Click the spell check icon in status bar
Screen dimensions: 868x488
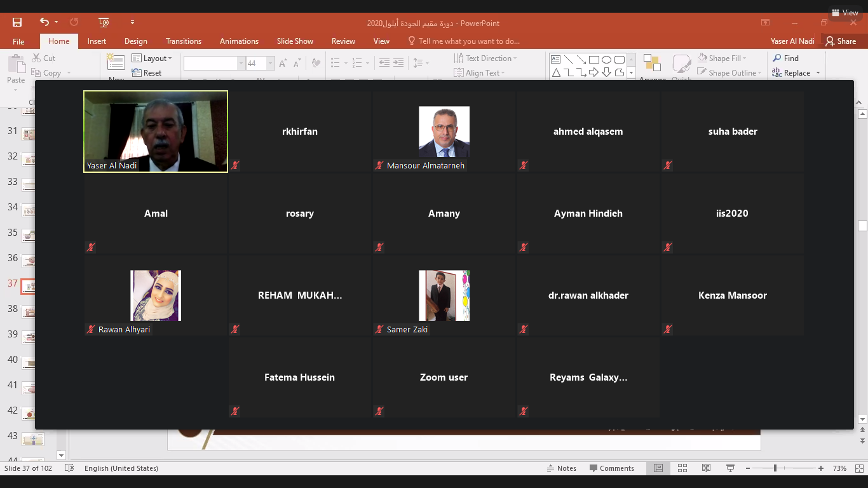tap(69, 468)
